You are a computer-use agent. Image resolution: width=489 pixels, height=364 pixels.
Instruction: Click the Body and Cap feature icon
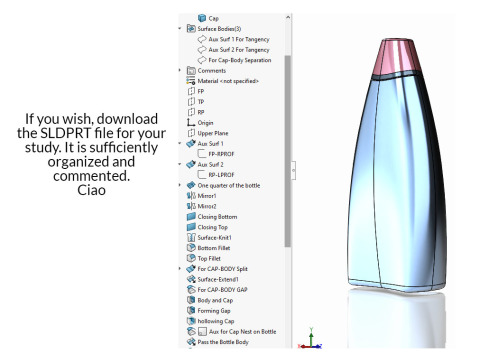[191, 300]
